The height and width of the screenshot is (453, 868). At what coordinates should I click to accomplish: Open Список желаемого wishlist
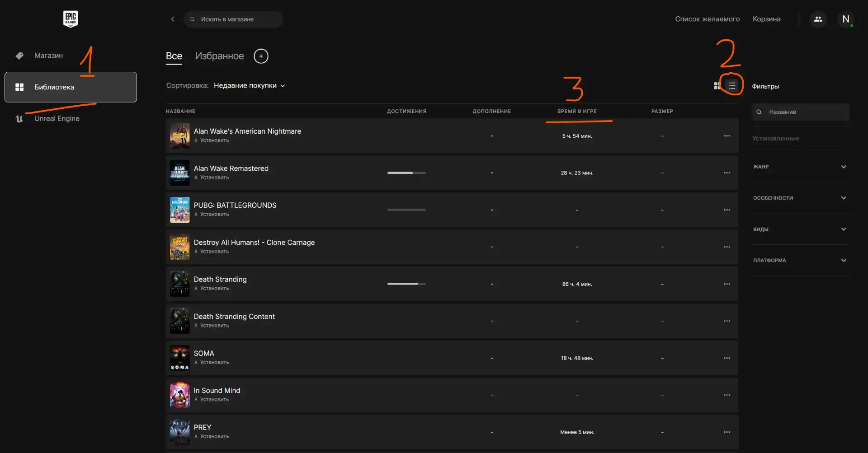pyautogui.click(x=708, y=19)
